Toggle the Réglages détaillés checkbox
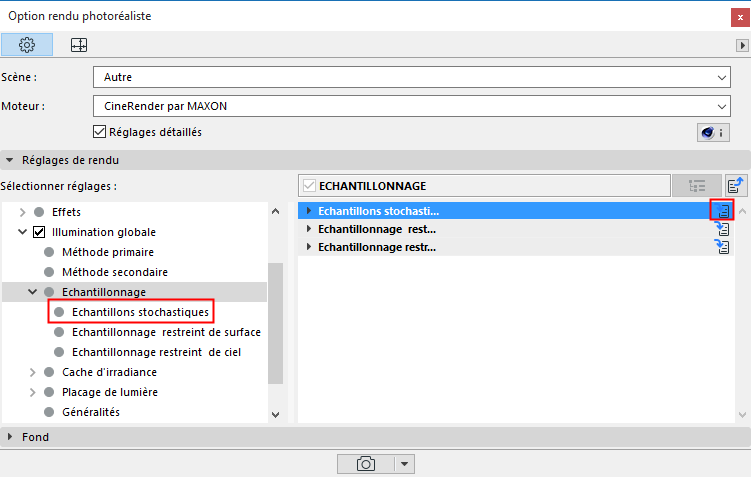The height and width of the screenshot is (477, 751). click(99, 132)
